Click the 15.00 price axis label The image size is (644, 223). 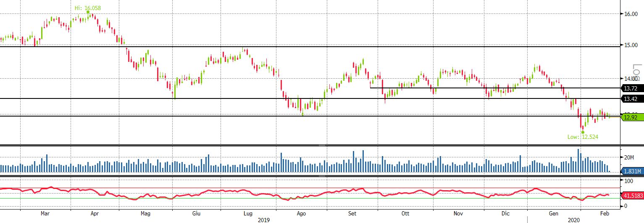coord(630,45)
